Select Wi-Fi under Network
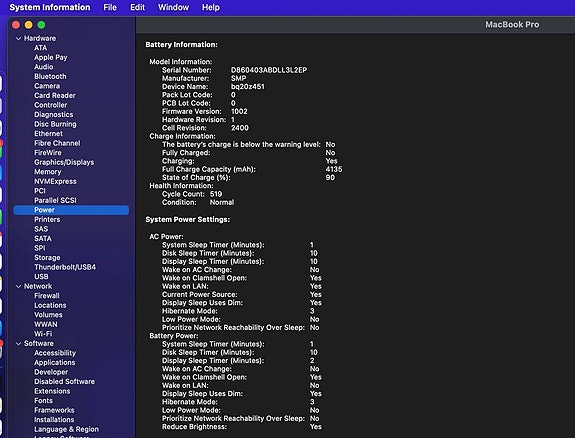Viewport: 575px width, 438px height. pyautogui.click(x=43, y=334)
